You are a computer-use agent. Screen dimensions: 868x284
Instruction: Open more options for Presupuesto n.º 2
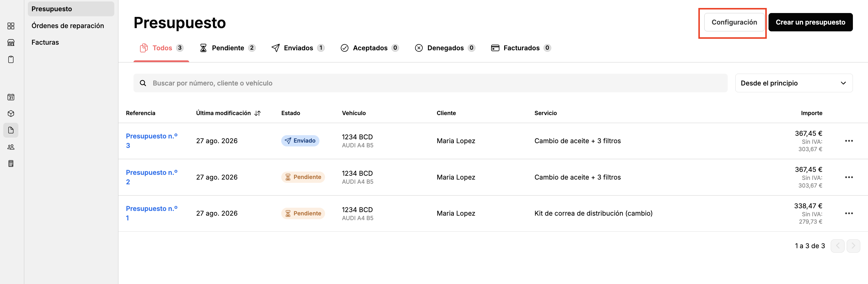849,177
